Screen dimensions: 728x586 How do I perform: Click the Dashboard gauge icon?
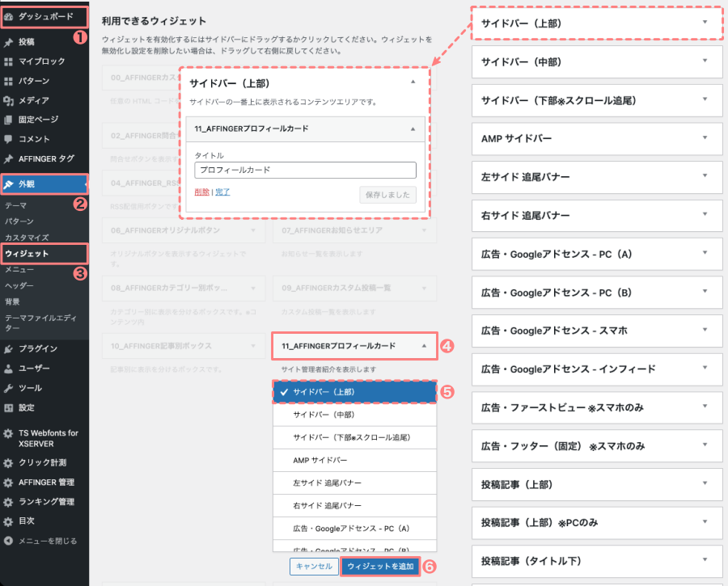[x=10, y=16]
